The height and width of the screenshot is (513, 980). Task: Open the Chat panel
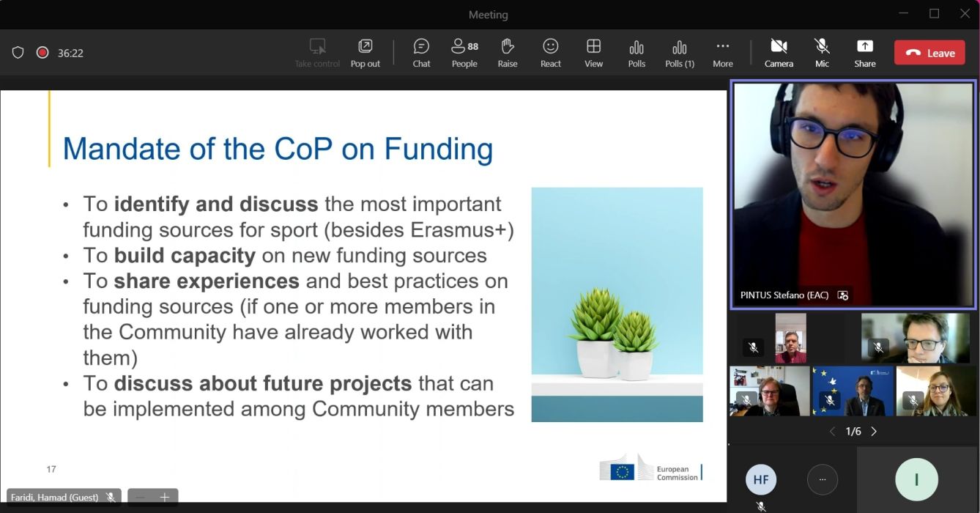click(421, 53)
